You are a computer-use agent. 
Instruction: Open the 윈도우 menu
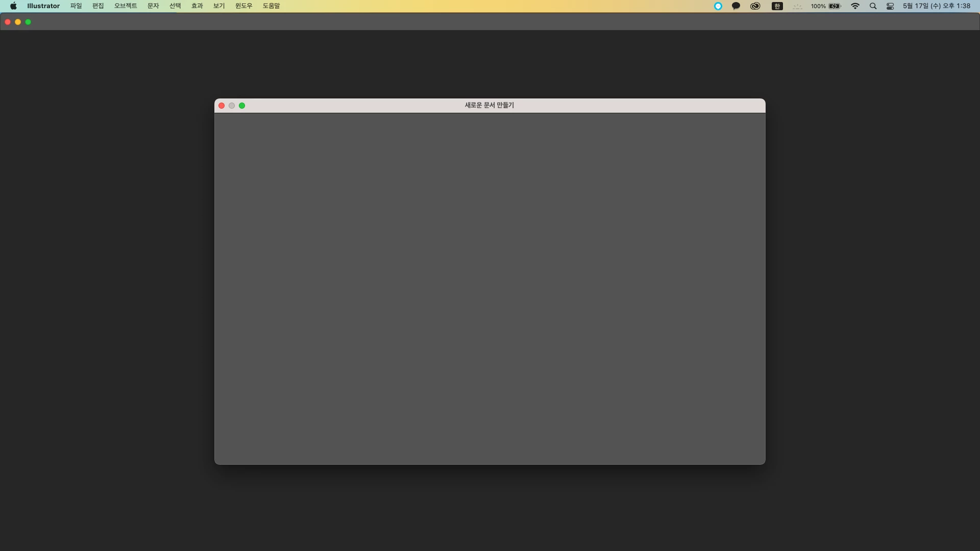tap(243, 6)
